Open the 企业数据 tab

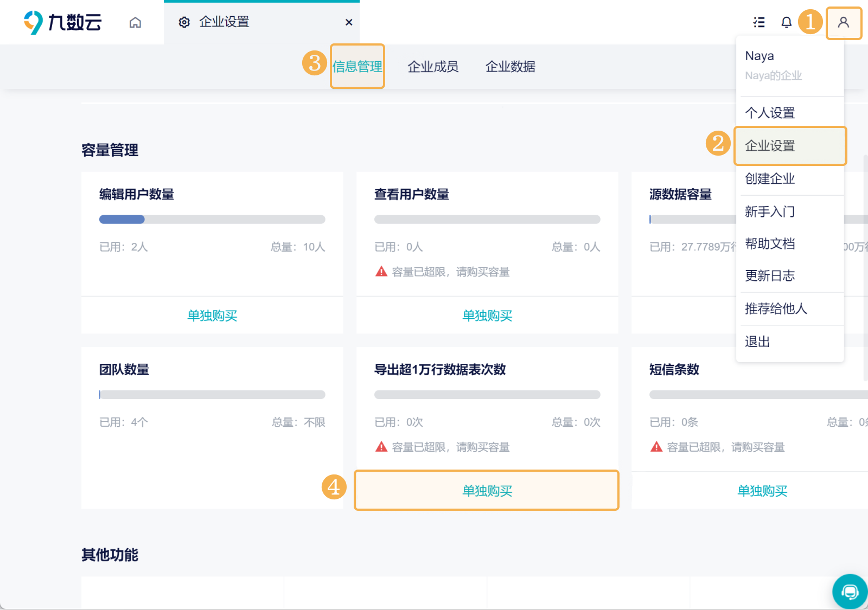coord(510,66)
